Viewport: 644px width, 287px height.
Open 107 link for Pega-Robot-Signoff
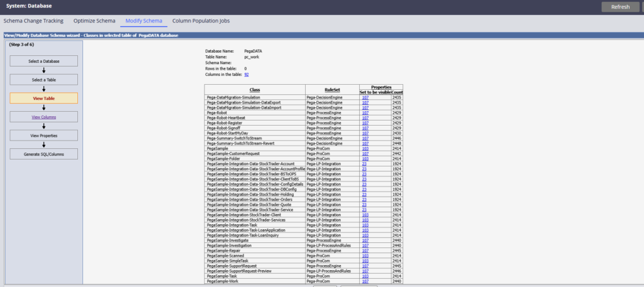click(365, 128)
